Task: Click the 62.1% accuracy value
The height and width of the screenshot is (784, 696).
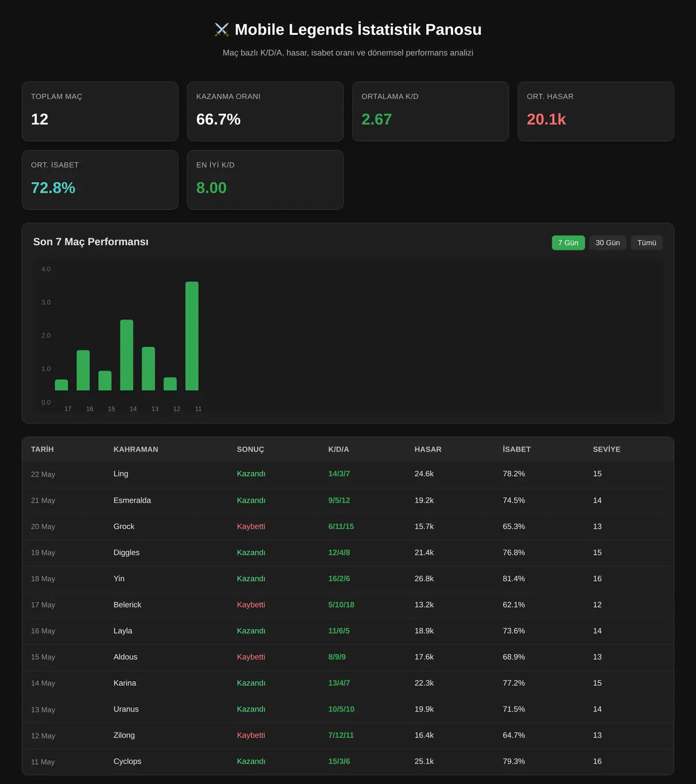Action: [514, 605]
